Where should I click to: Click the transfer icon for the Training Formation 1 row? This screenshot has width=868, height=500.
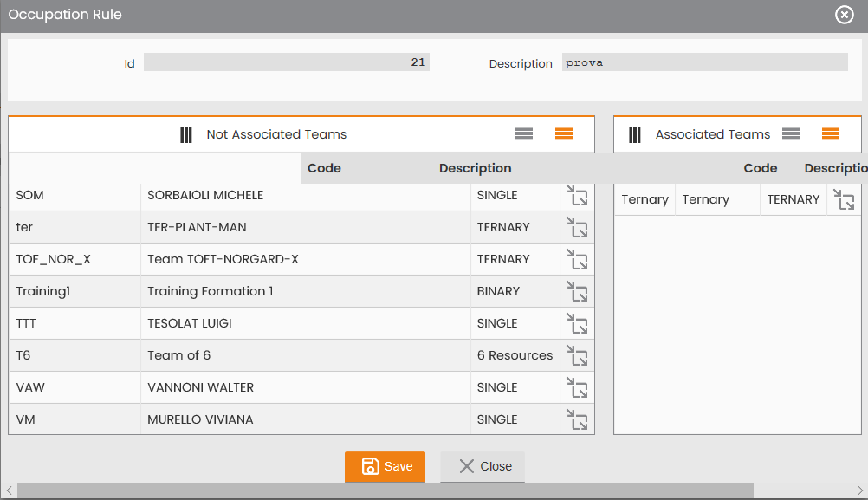click(577, 292)
